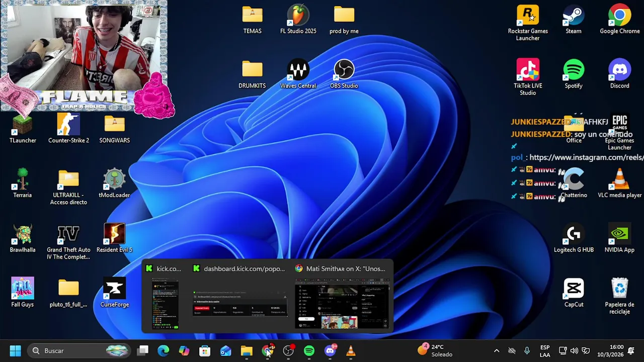Screen dimensions: 644x362
Task: Launch OBS Studio desktop shortcut
Action: click(x=344, y=75)
